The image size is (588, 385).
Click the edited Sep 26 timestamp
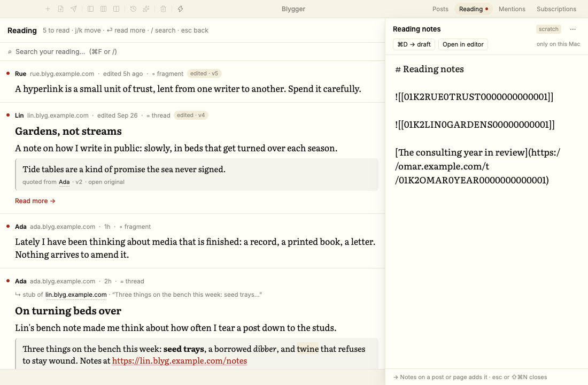(x=118, y=115)
